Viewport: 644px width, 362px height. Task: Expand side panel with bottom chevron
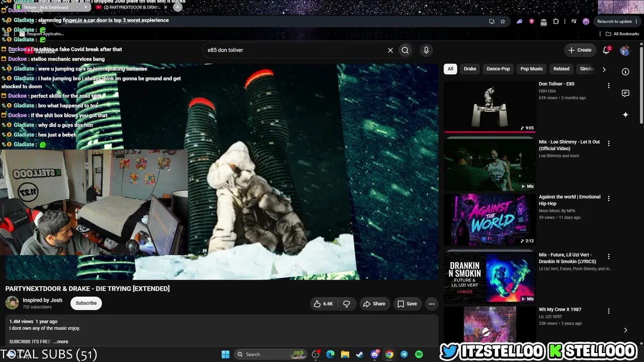pos(625,330)
